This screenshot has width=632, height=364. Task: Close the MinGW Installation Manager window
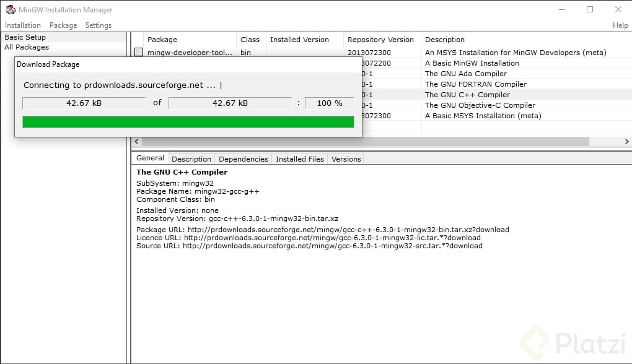coord(618,9)
